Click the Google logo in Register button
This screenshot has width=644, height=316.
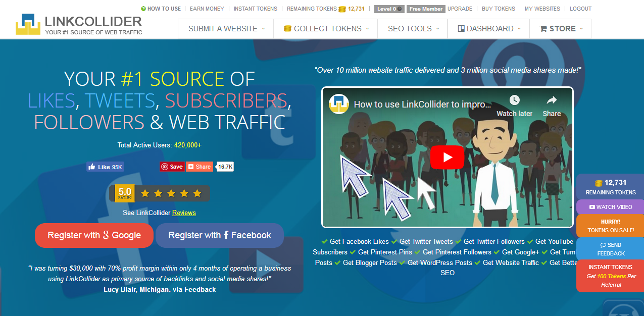[x=106, y=235]
